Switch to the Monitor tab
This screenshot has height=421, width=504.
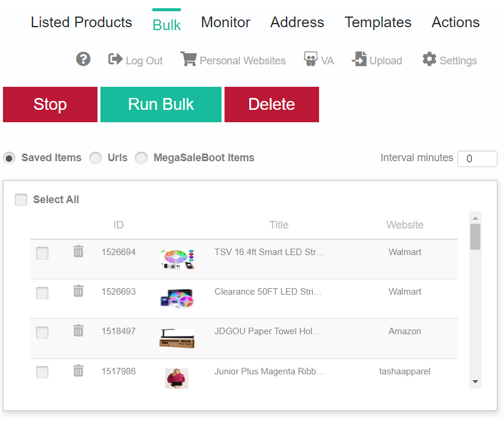click(226, 22)
